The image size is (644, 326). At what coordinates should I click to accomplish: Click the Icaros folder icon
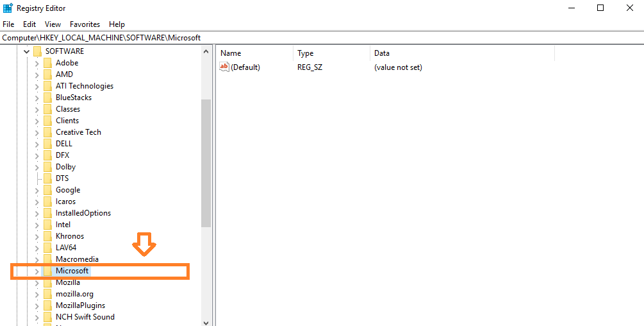coord(47,202)
